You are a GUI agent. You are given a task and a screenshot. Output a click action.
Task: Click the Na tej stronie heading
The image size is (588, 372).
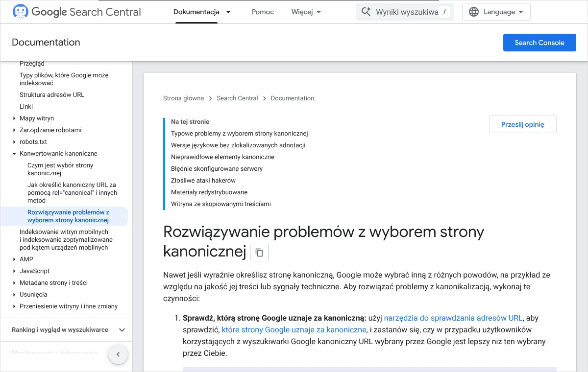click(190, 122)
